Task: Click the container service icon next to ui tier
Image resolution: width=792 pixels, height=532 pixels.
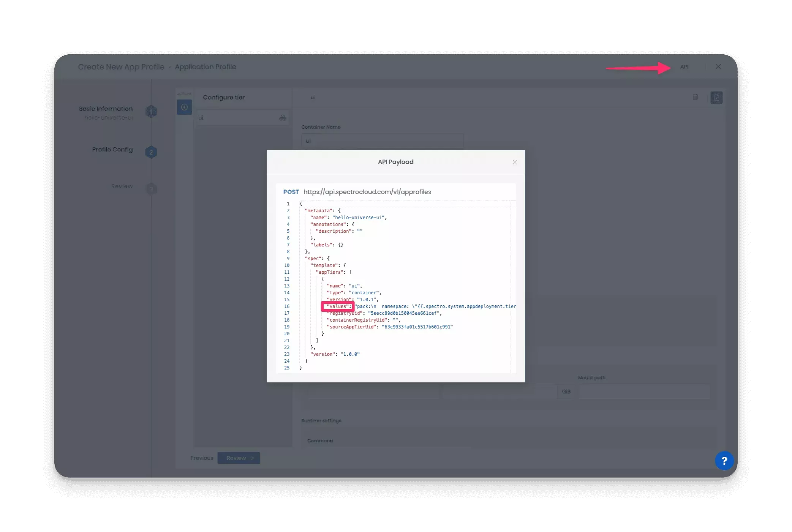Action: pos(283,118)
